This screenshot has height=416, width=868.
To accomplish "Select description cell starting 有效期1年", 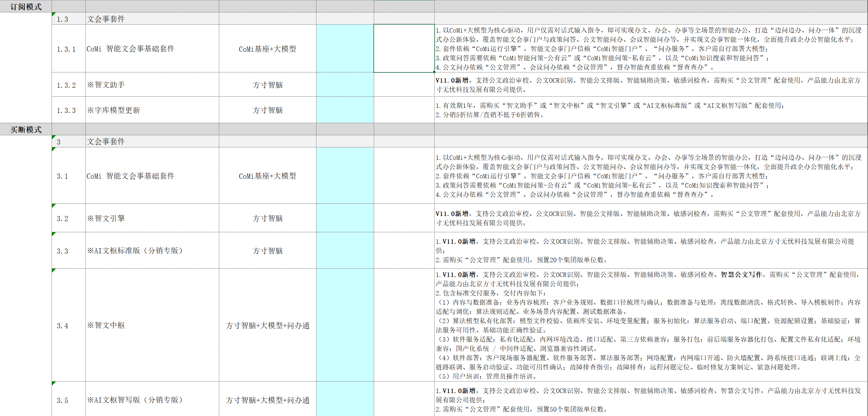I will [651, 110].
